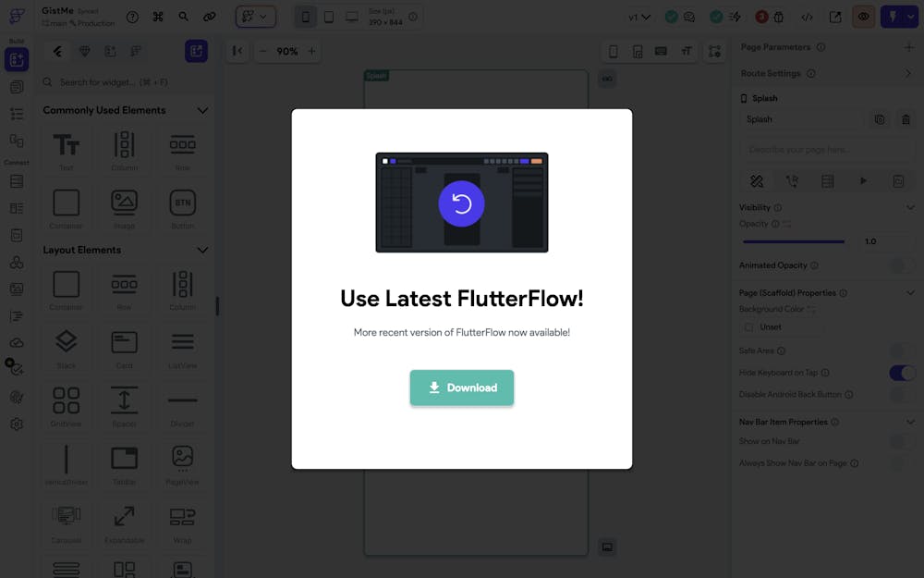Open the Widget Palette build icon
The width and height of the screenshot is (924, 578).
coord(17,59)
